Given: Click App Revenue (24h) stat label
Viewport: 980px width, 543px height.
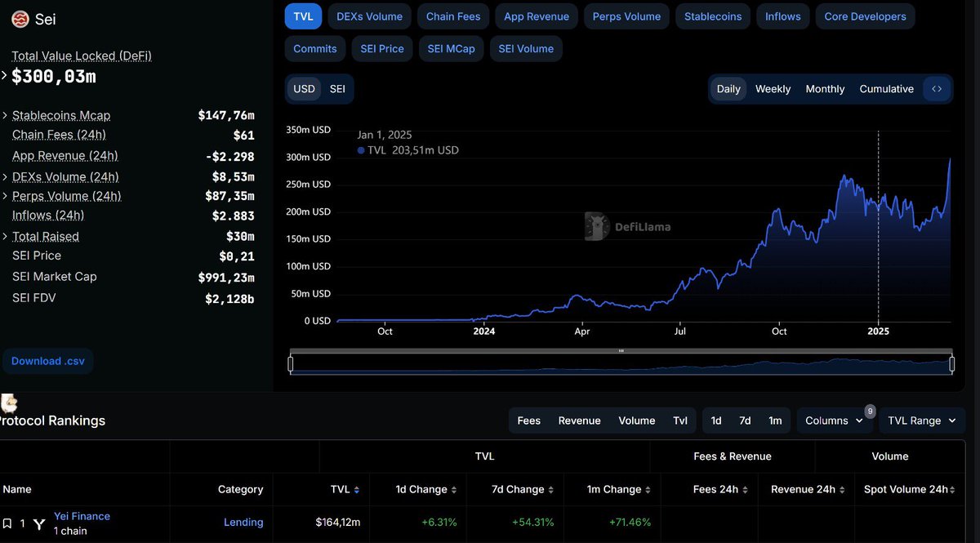Looking at the screenshot, I should point(65,156).
